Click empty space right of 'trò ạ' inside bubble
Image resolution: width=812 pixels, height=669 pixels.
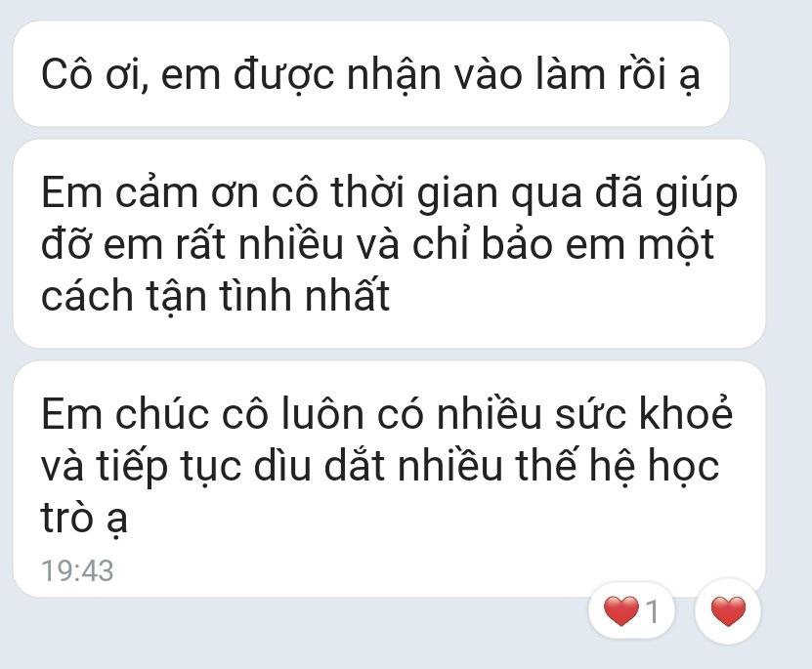point(440,518)
